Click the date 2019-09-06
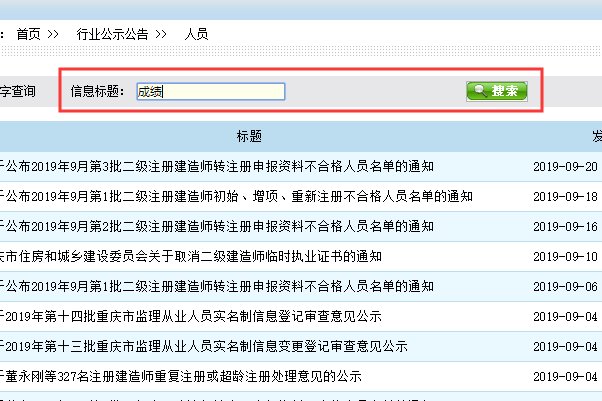This screenshot has height=401, width=602. coord(565,287)
